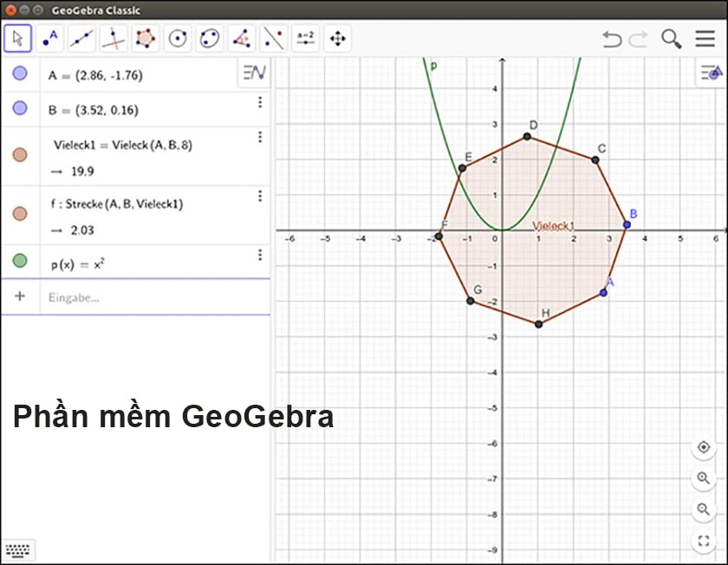
Task: Select the Strecke(A, B, Vieleck1) definition
Action: (116, 205)
